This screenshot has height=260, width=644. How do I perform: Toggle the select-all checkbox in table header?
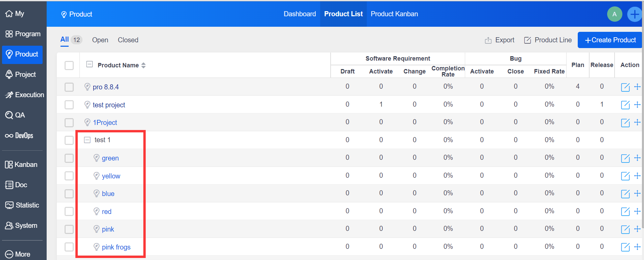click(69, 65)
